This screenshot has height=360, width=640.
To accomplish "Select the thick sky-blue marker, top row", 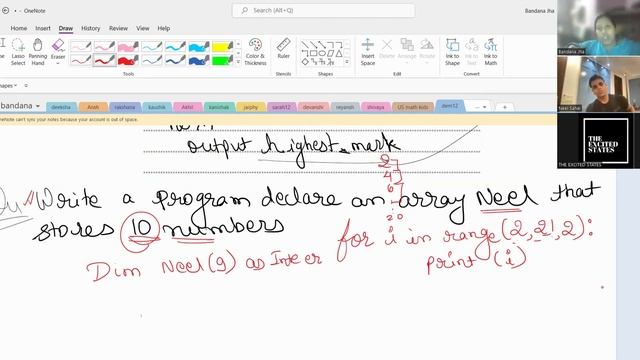I will 199,46.
